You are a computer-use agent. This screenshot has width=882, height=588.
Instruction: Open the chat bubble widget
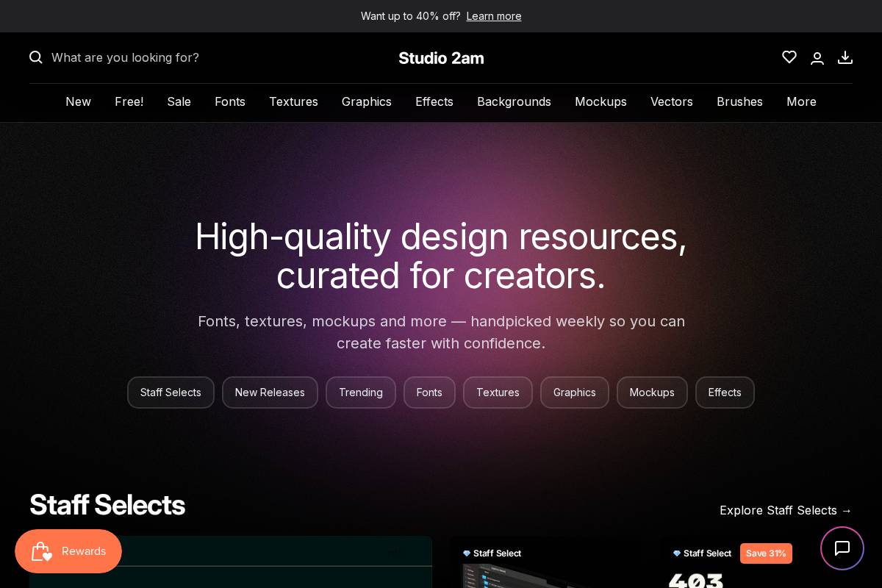(842, 548)
